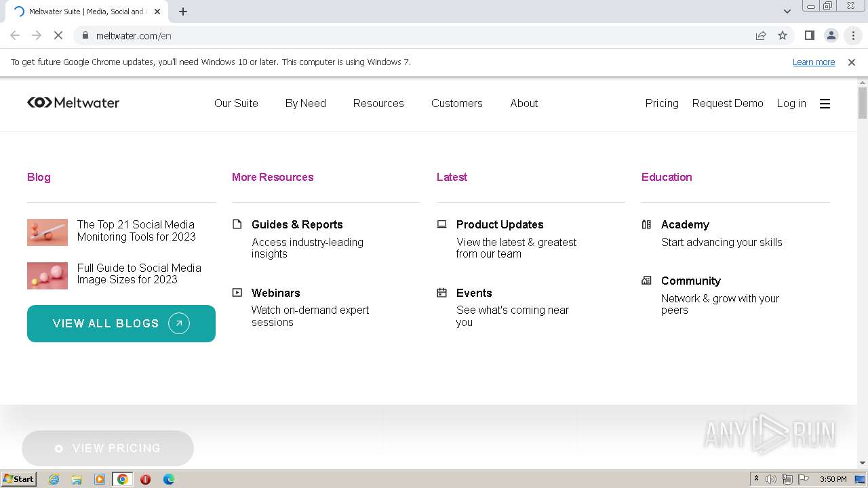Open Internet Explorer from taskbar

[x=54, y=479]
